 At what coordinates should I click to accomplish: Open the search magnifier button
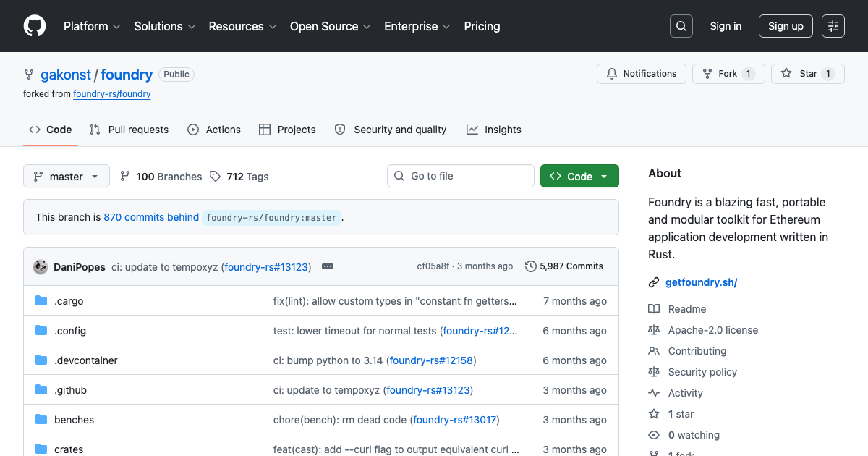pyautogui.click(x=681, y=26)
